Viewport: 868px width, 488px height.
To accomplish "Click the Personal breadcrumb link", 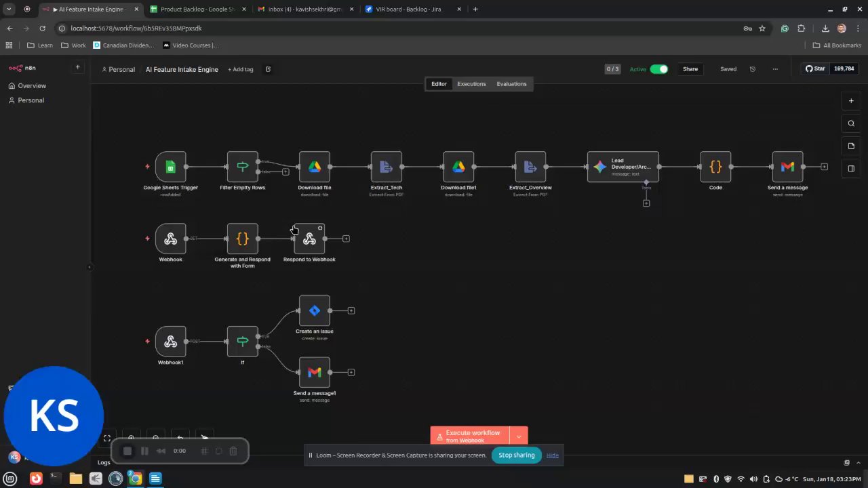I will (119, 69).
